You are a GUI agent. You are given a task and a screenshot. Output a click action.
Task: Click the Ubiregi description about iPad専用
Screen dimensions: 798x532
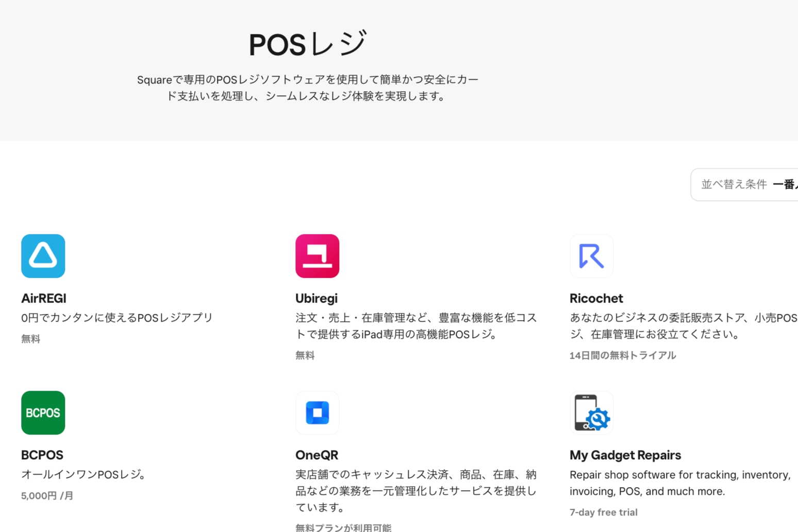[417, 326]
